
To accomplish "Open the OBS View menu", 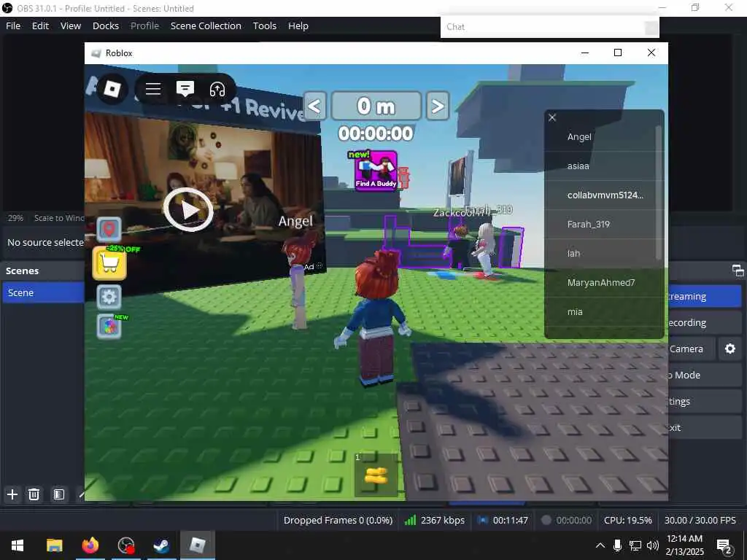I will 71,26.
